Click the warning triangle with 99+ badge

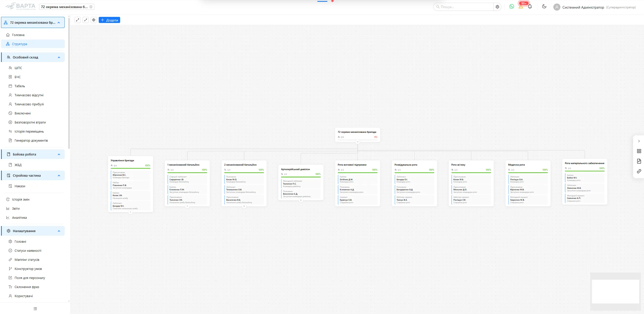point(521,7)
